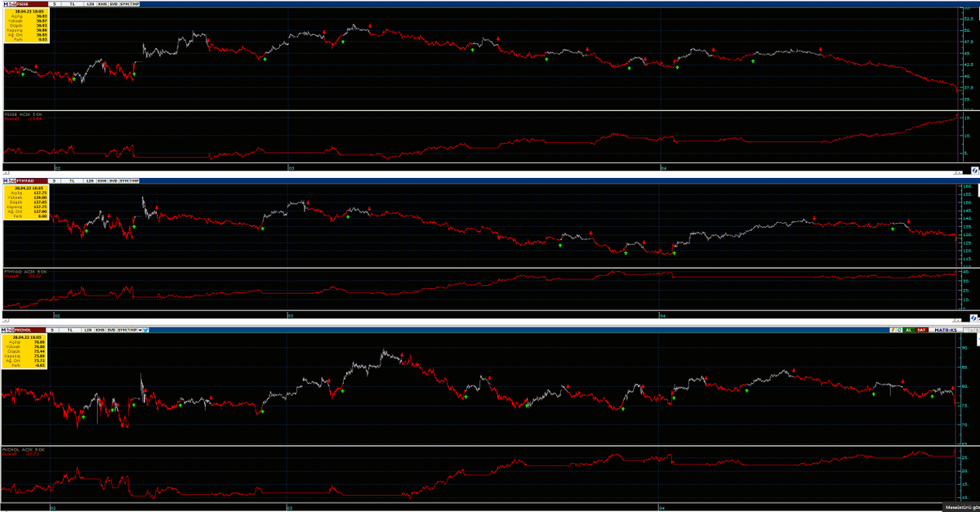Click Fark value -0.65 in KCHOL info box
This screenshot has height=512, width=980.
coord(39,365)
